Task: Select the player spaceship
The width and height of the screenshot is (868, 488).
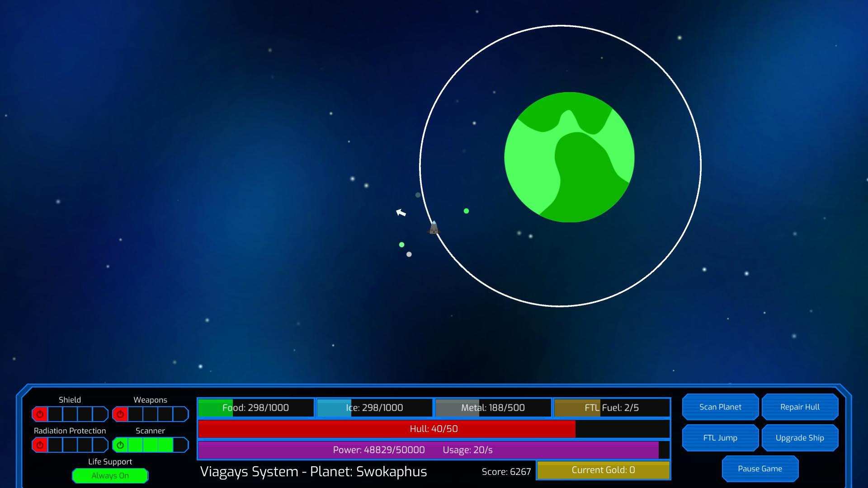Action: [434, 228]
